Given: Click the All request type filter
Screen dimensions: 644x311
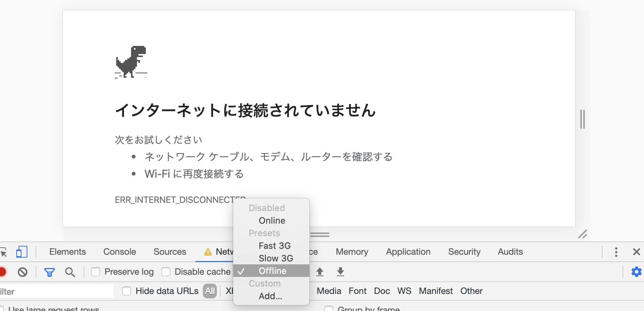Looking at the screenshot, I should [210, 291].
